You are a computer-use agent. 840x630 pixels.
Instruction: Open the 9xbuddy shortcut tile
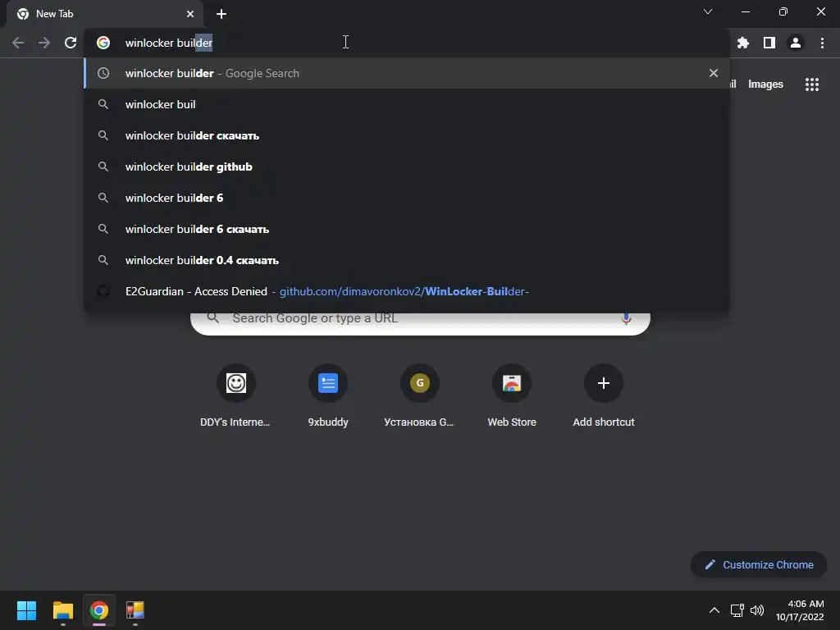click(328, 395)
